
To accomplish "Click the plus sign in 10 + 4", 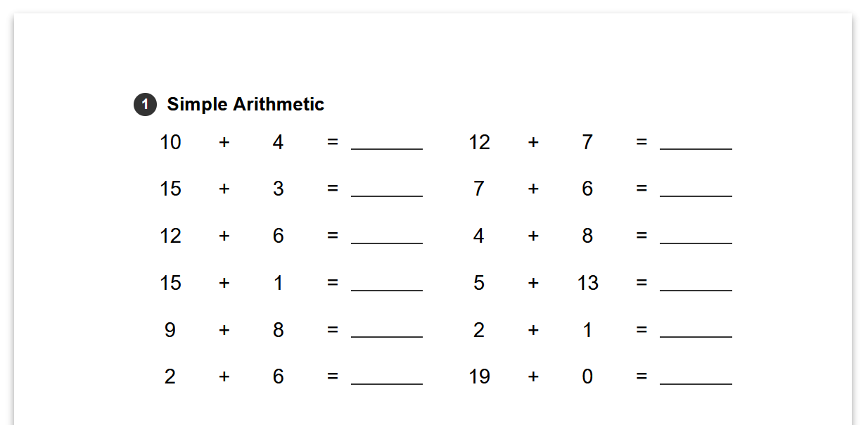I will click(x=224, y=143).
